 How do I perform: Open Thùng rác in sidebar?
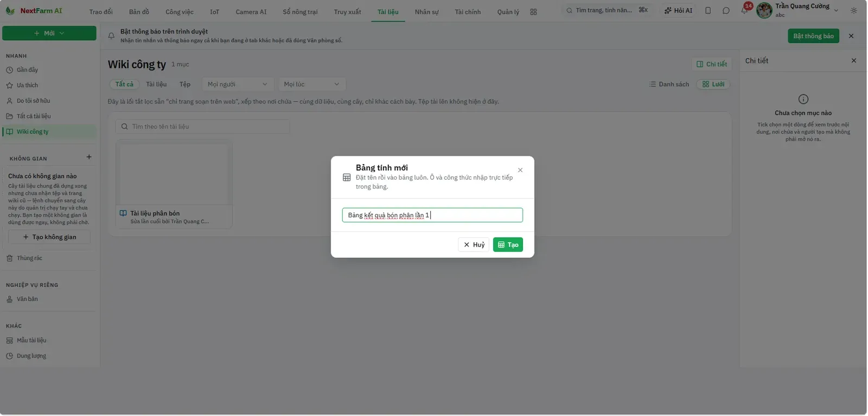50,258
